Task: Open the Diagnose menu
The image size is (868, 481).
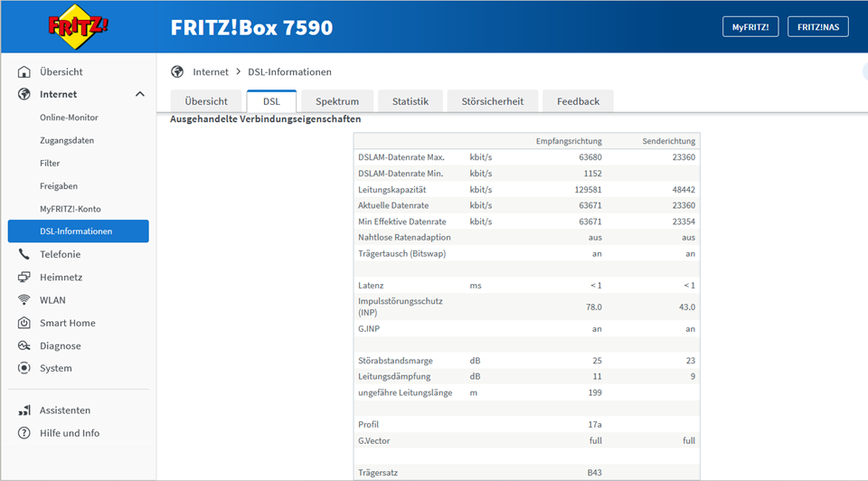Action: (61, 345)
